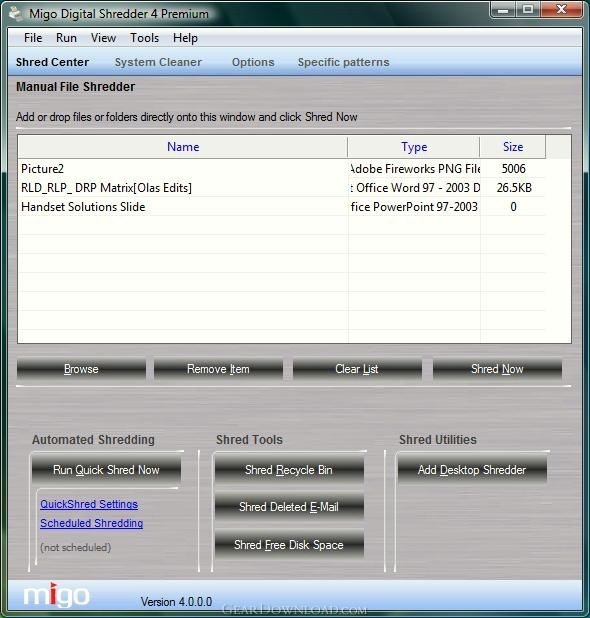590x618 pixels.
Task: Switch to the Options tab
Action: pyautogui.click(x=253, y=62)
